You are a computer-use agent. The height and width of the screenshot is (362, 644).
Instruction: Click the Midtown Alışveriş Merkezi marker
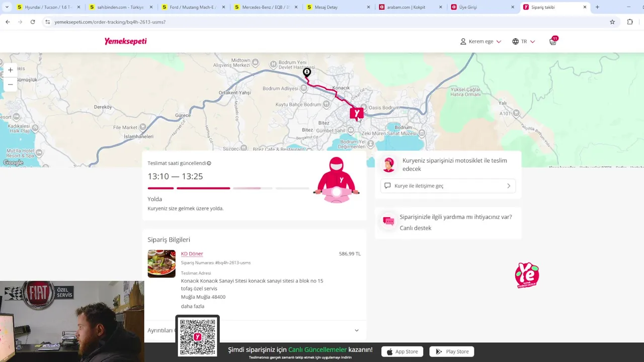click(x=255, y=62)
